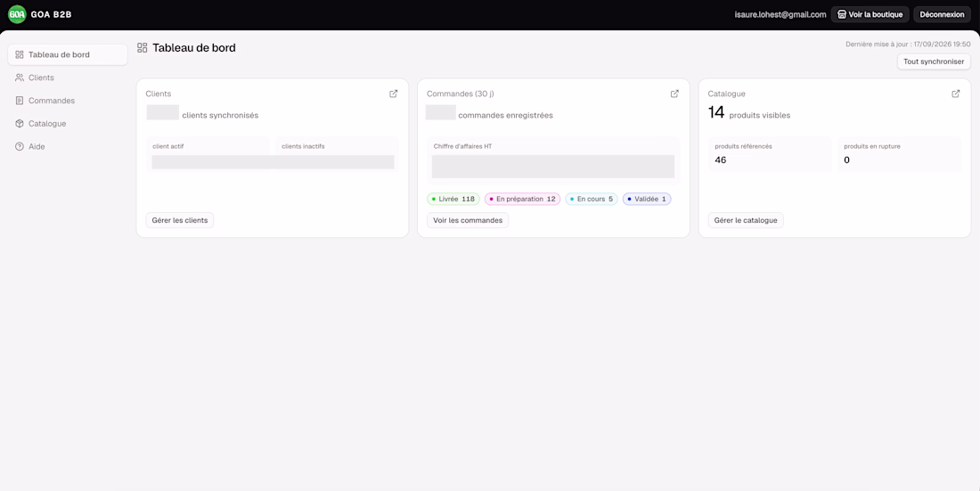This screenshot has width=980, height=491.
Task: Click the client actif label
Action: (168, 146)
